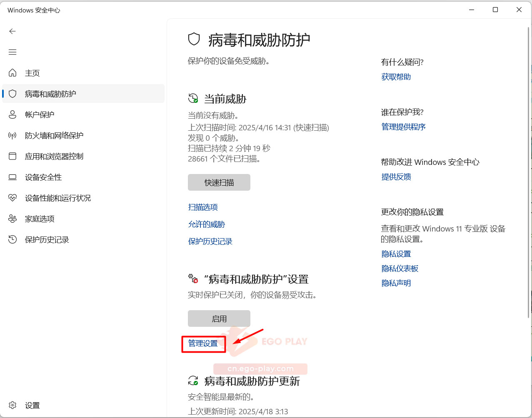Screen dimensions: 532x418
Task: Select 病毒和威胁防护 in the sidebar
Action: point(83,94)
